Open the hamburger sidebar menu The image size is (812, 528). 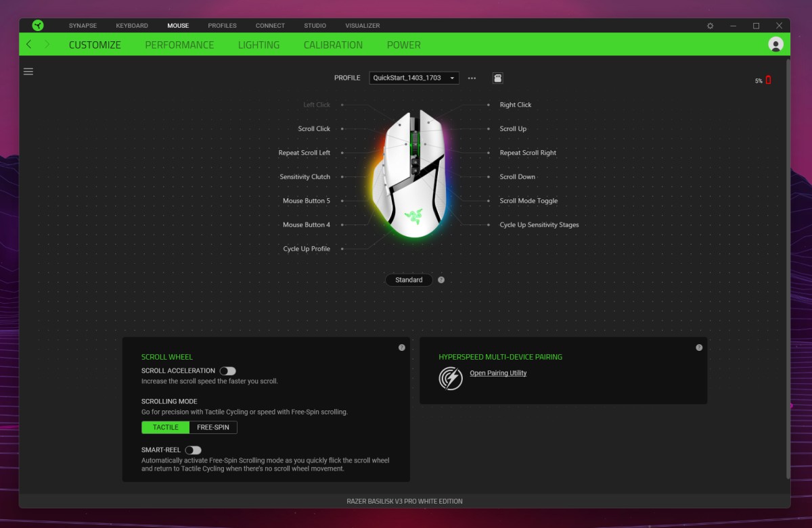coord(28,72)
